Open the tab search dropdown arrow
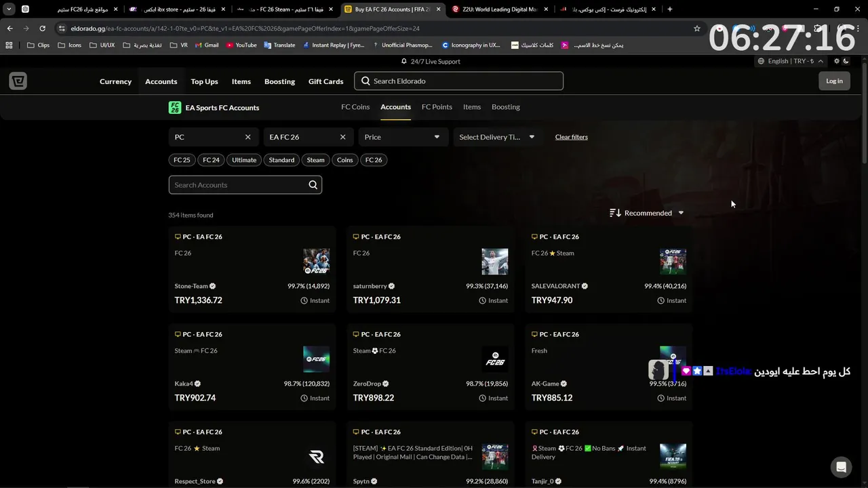This screenshot has height=488, width=868. pyautogui.click(x=9, y=9)
